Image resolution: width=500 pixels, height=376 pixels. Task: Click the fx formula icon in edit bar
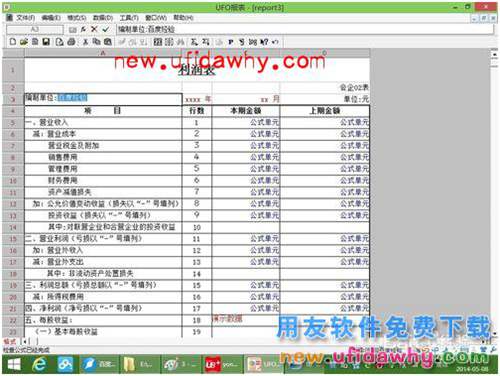[83, 29]
